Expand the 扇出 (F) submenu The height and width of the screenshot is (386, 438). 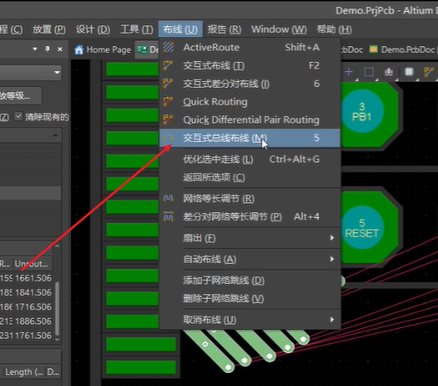(332, 238)
